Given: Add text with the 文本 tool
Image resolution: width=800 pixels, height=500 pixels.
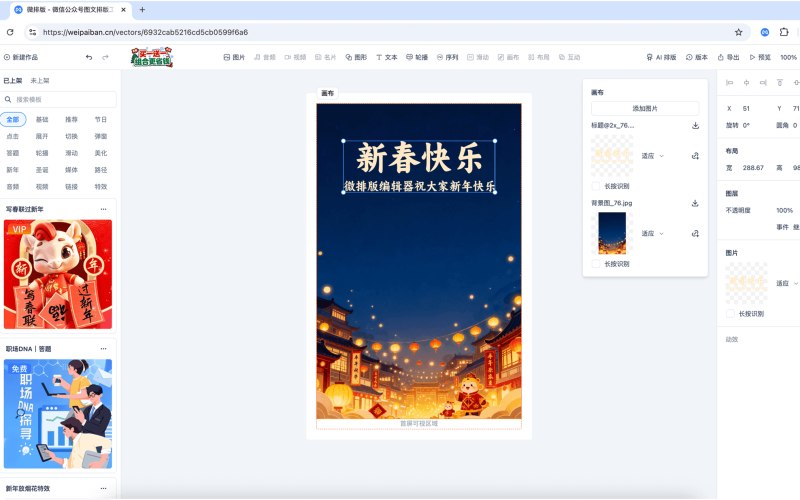Looking at the screenshot, I should click(x=387, y=57).
